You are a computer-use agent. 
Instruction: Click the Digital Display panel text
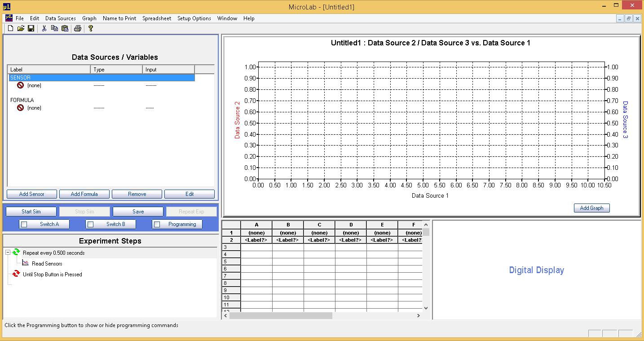point(536,270)
